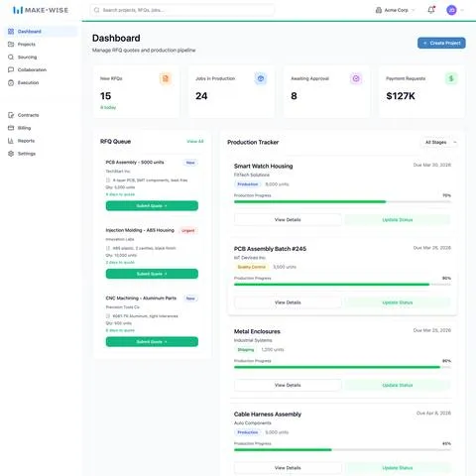Click the Jobs in Production blue icon
The image size is (476, 476).
click(261, 78)
